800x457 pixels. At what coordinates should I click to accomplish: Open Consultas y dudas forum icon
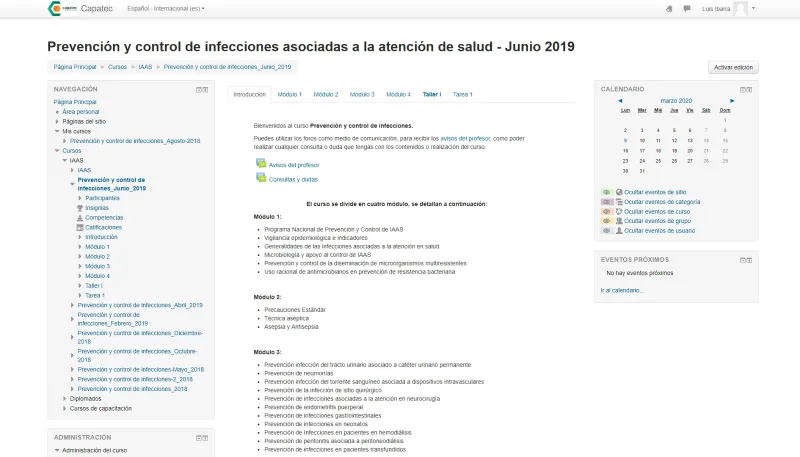click(261, 177)
